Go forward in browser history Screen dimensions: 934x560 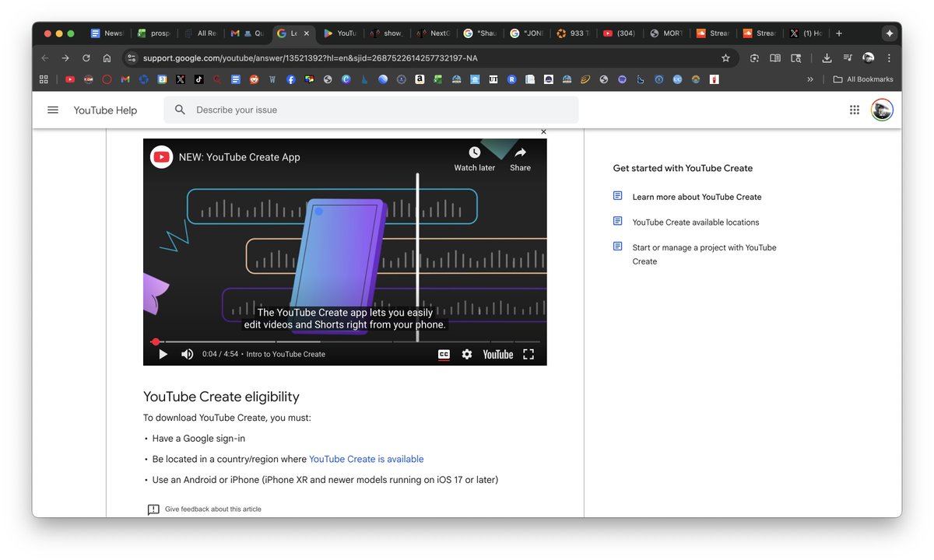point(65,58)
